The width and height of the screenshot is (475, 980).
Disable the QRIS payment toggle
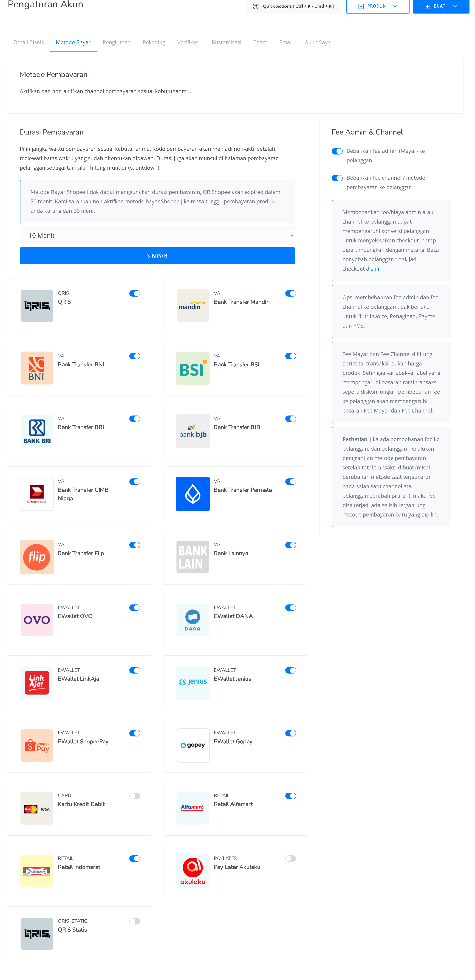click(135, 293)
